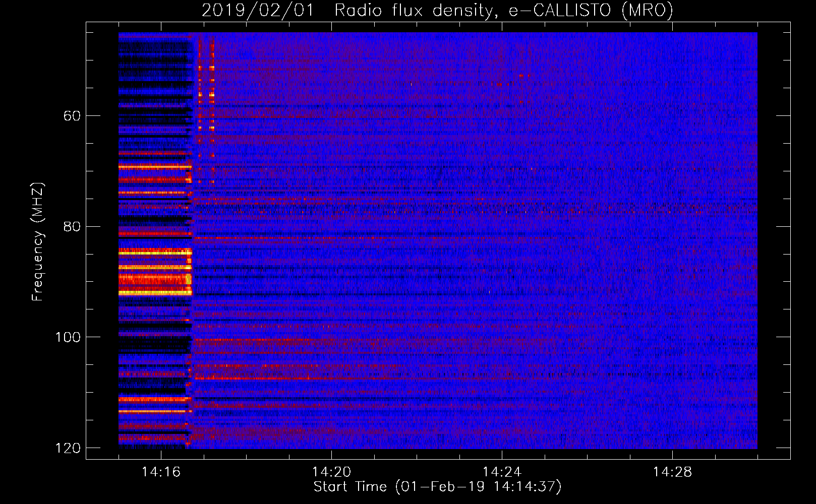Click the 14:16 time tick label
The width and height of the screenshot is (816, 504).
161,472
